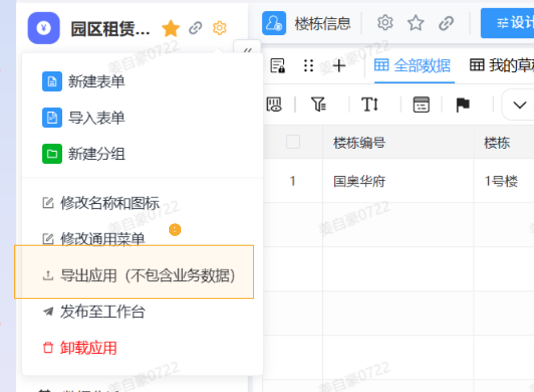Select 新建表单 menu item
The width and height of the screenshot is (534, 392).
(x=142, y=82)
